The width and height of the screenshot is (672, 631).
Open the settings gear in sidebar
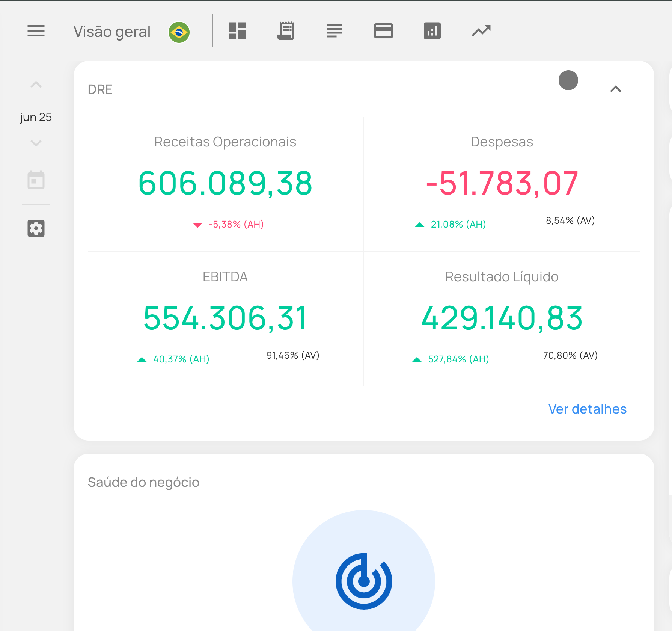click(36, 228)
